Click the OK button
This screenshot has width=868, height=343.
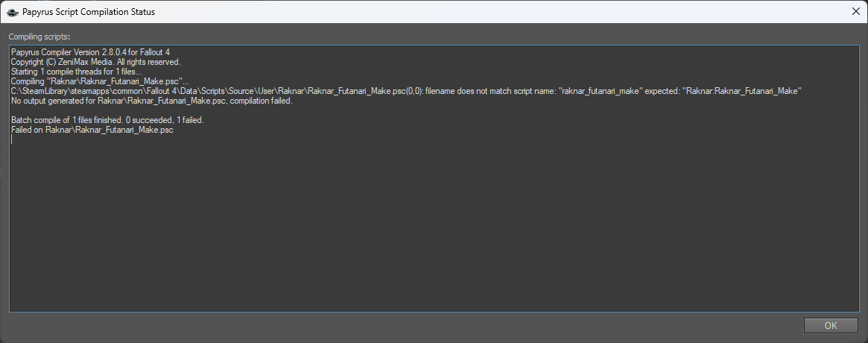830,326
